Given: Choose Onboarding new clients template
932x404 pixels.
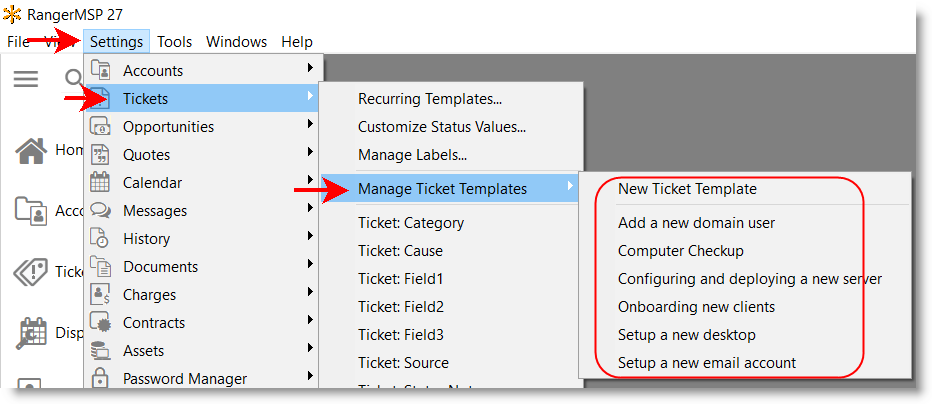Looking at the screenshot, I should (696, 307).
